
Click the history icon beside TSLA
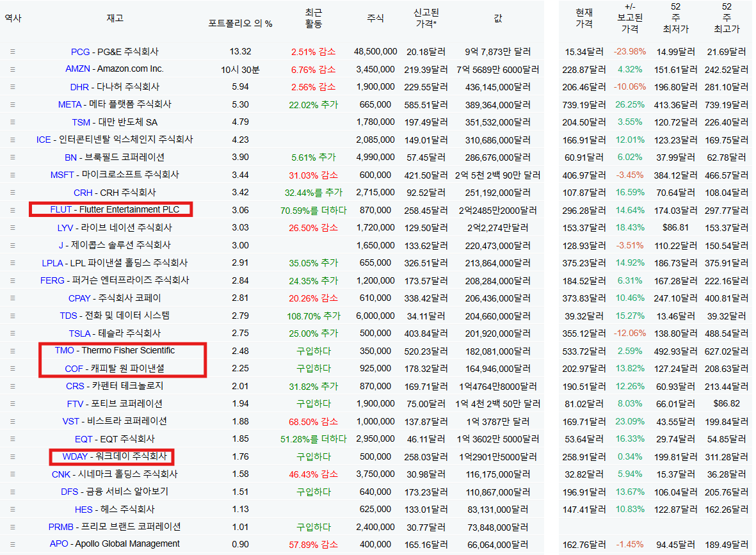tap(13, 334)
